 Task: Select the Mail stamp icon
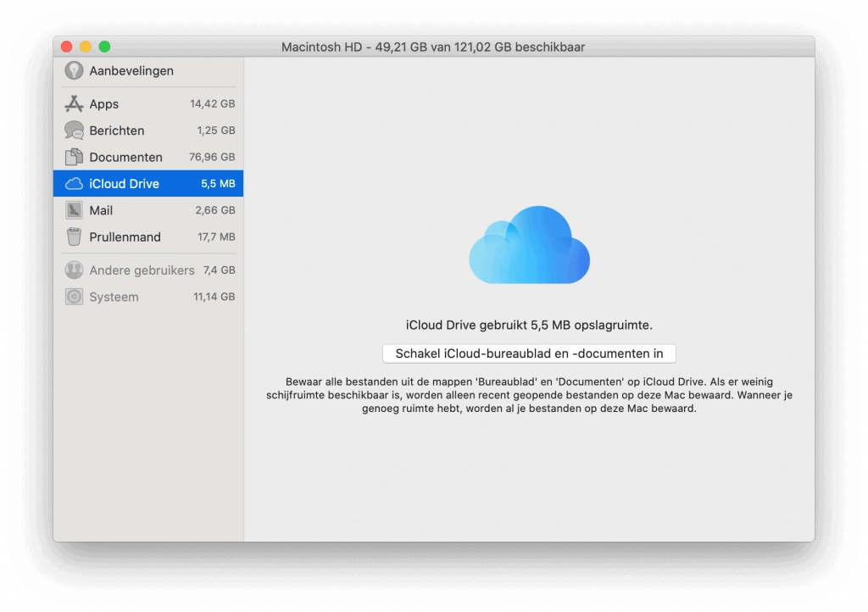tap(74, 210)
